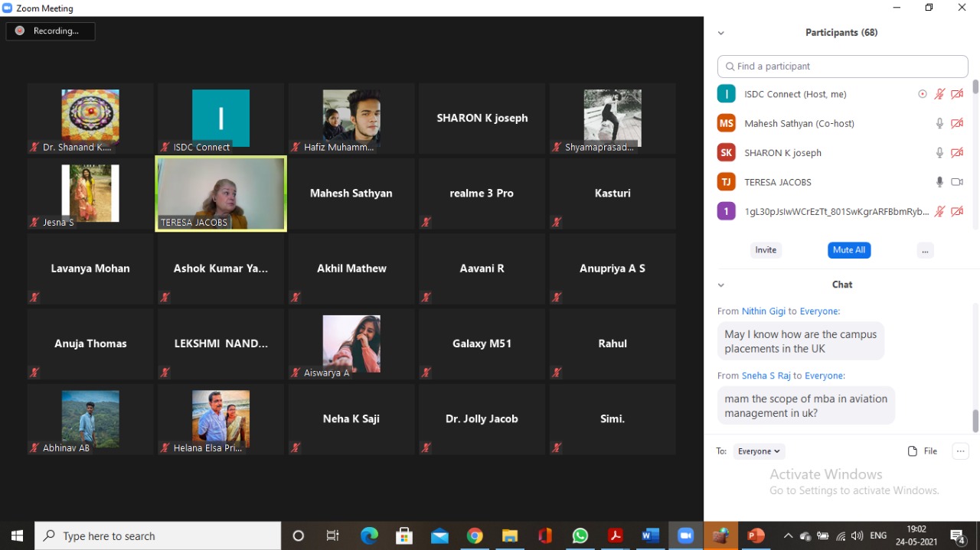Toggle TERESA JACOBS video camera icon
Screen dimensions: 980x550
[x=956, y=182]
